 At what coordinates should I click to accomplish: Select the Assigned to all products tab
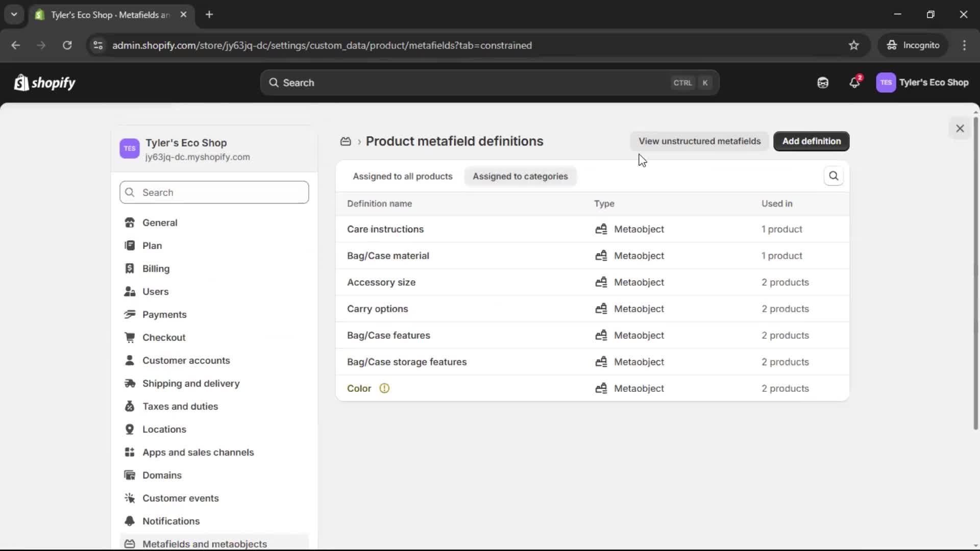pyautogui.click(x=402, y=177)
